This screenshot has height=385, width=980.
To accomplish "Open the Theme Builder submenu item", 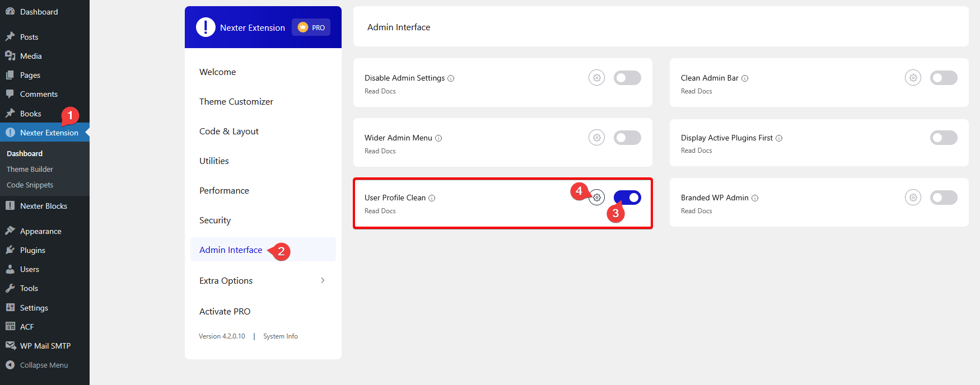I will pos(30,168).
